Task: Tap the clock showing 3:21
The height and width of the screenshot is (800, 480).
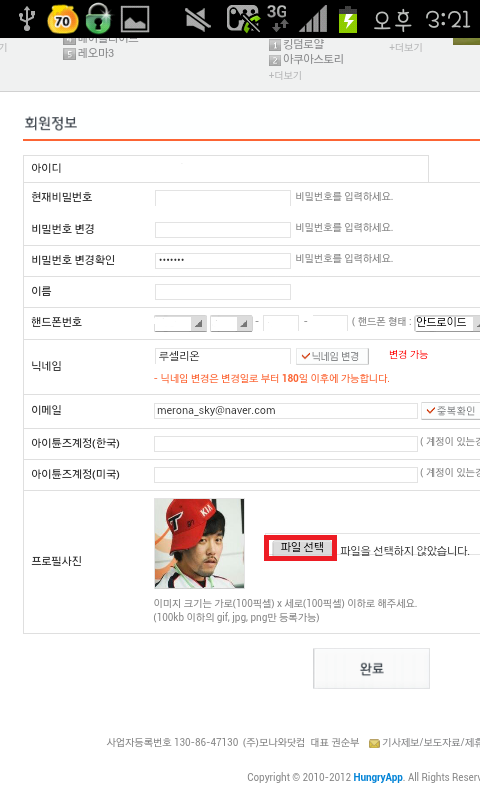Action: tap(448, 19)
